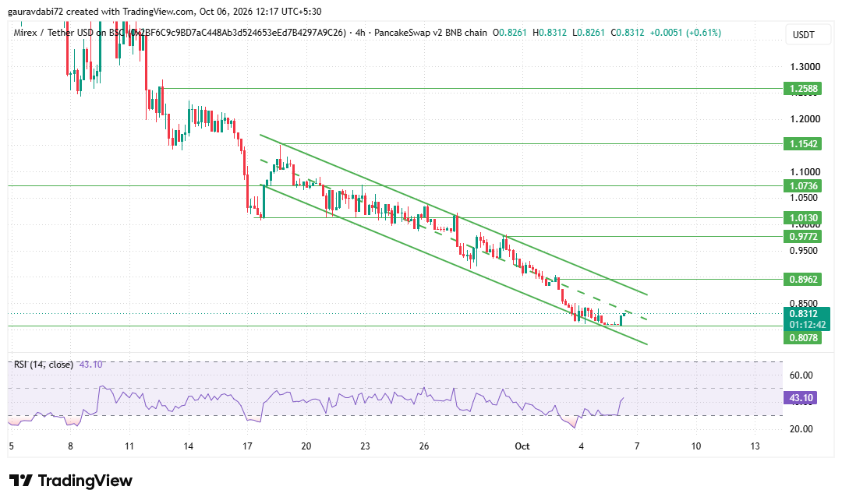Click the PancakeSwap v2 BNB chain label
Image resolution: width=842 pixels, height=504 pixels.
pyautogui.click(x=430, y=33)
